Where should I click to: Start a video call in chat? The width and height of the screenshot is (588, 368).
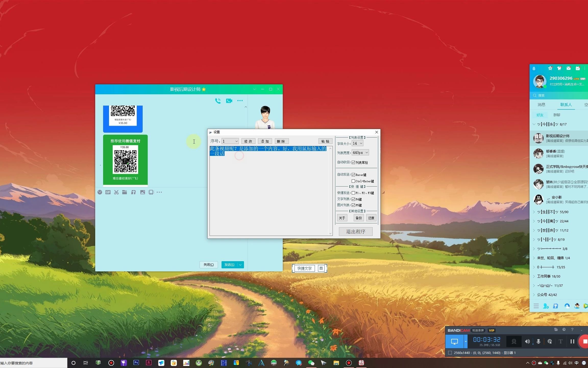click(x=229, y=101)
